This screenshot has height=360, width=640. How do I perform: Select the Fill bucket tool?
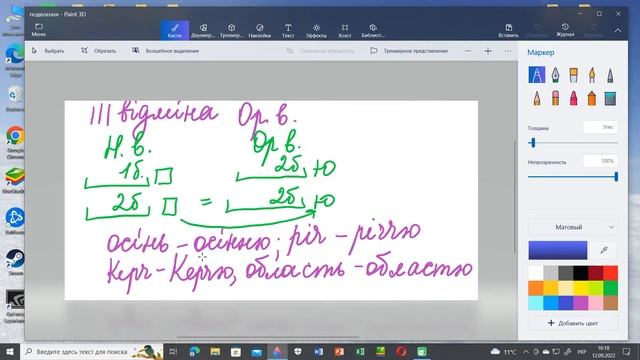click(610, 98)
